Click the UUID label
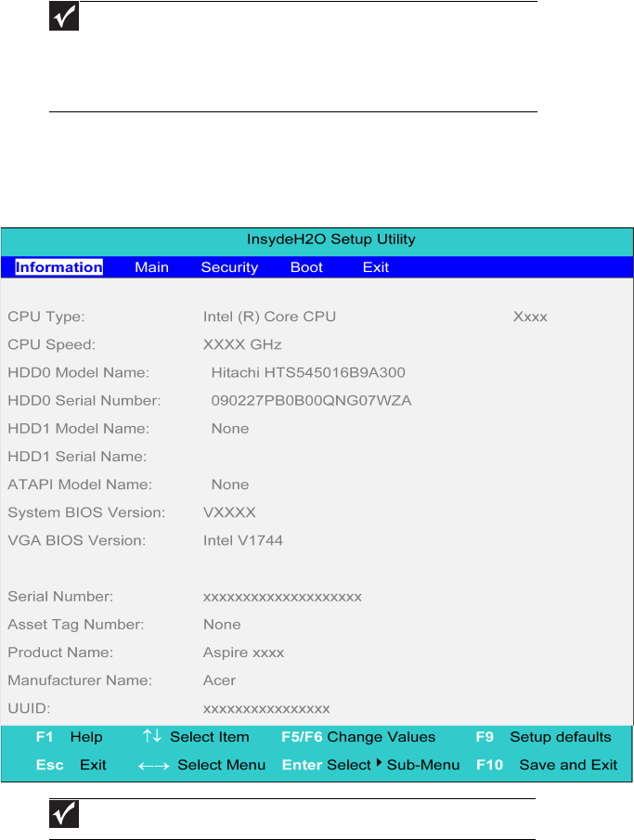Viewport: 634px width, 840px height. coord(29,708)
